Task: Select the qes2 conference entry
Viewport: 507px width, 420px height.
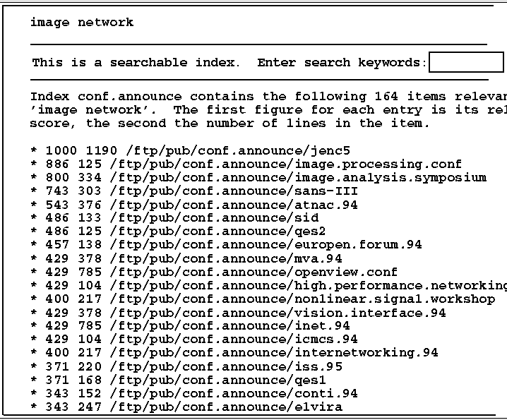Action: pyautogui.click(x=217, y=232)
